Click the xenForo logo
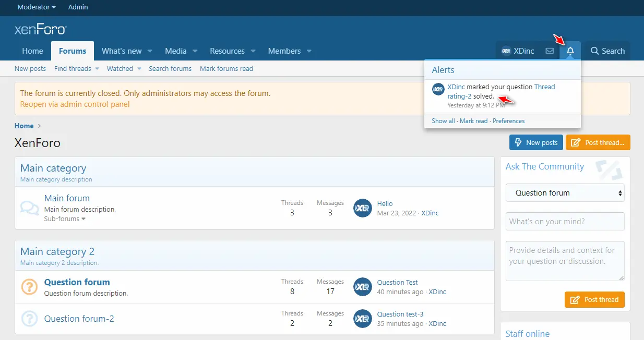 tap(40, 29)
